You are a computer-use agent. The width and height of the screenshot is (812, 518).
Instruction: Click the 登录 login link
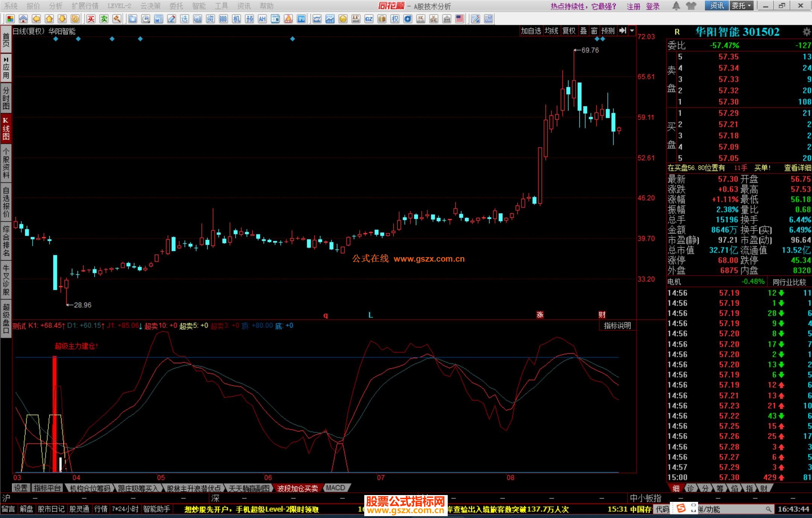(x=653, y=6)
